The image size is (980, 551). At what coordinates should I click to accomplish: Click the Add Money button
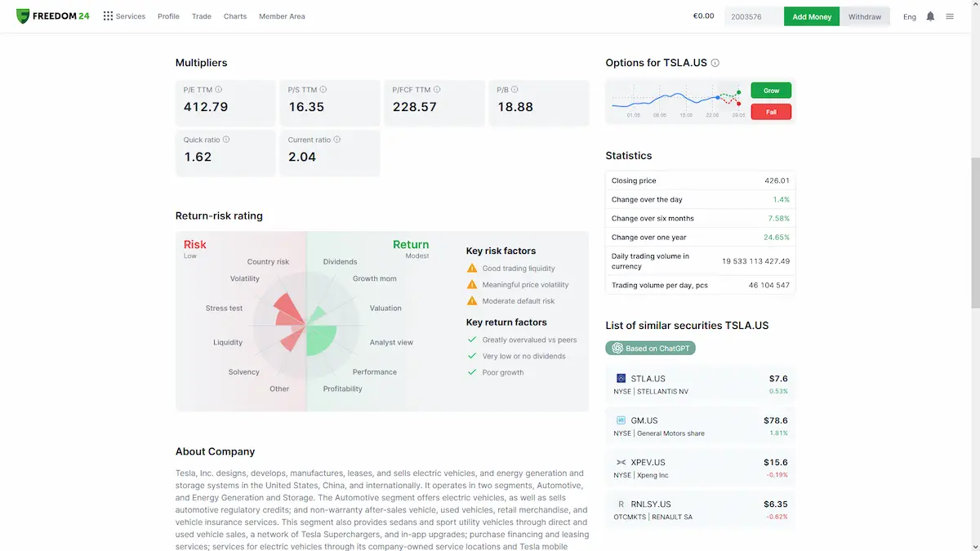[812, 16]
